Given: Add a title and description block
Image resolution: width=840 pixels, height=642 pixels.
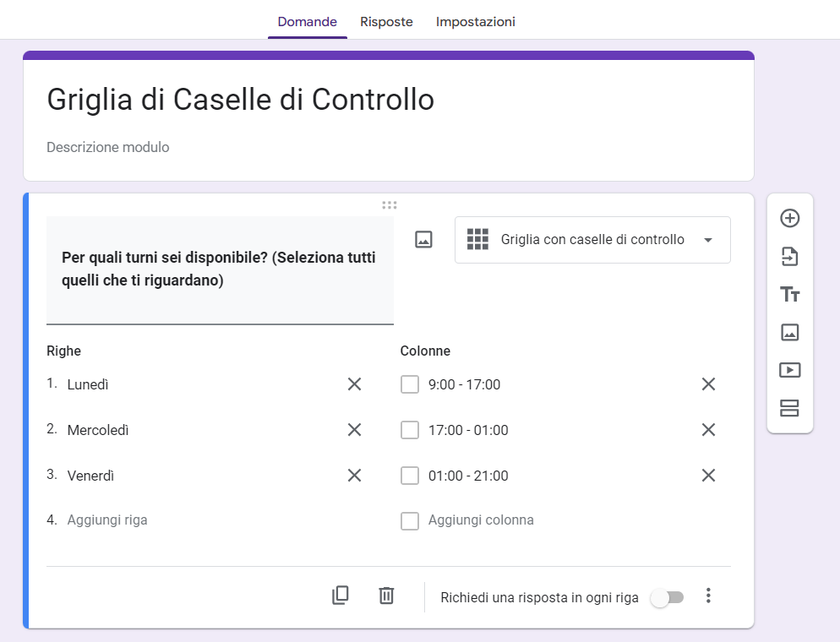Looking at the screenshot, I should click(789, 294).
